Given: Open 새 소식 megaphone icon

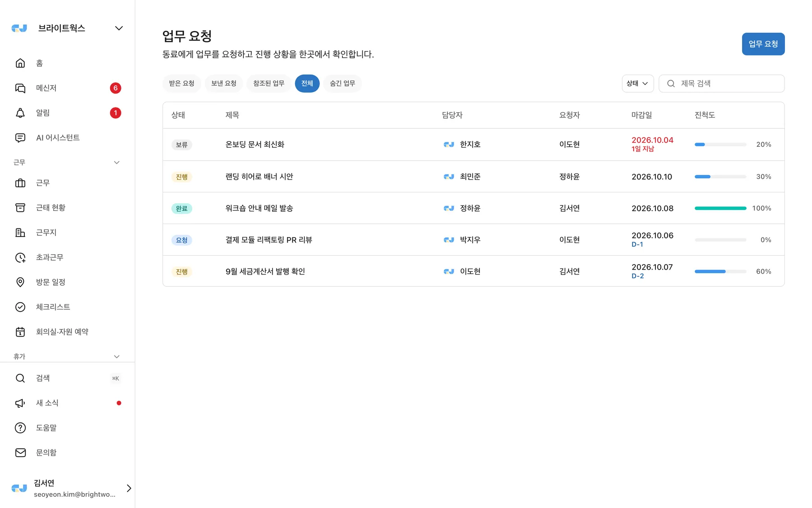Looking at the screenshot, I should click(20, 403).
